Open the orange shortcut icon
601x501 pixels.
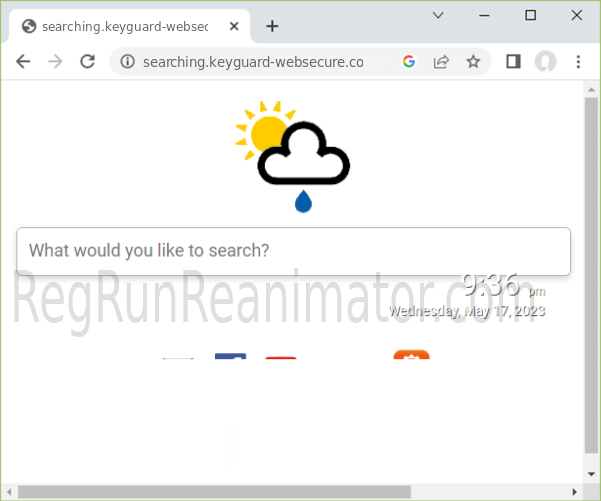[411, 358]
